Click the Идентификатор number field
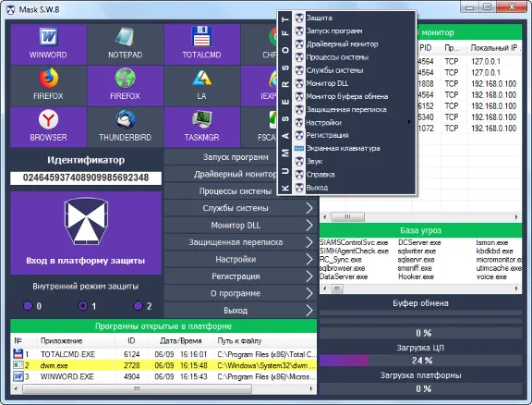Screen dimensions: 532x405 point(86,178)
